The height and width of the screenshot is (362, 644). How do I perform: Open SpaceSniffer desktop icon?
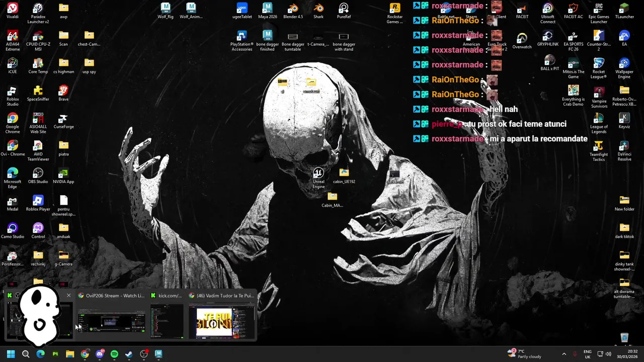38,94
